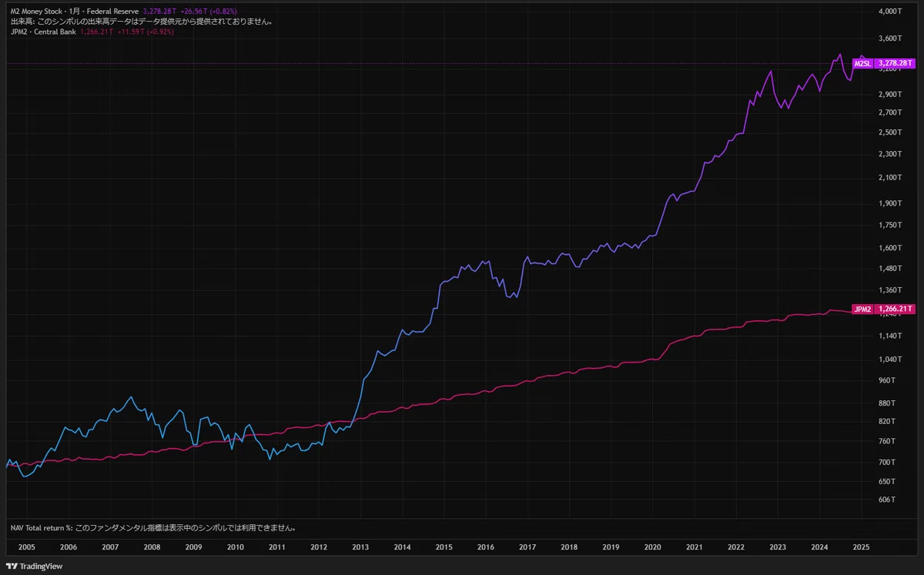Screen dimensions: 924x575
Task: Click the 2005 year label on the time axis
Action: (x=27, y=547)
